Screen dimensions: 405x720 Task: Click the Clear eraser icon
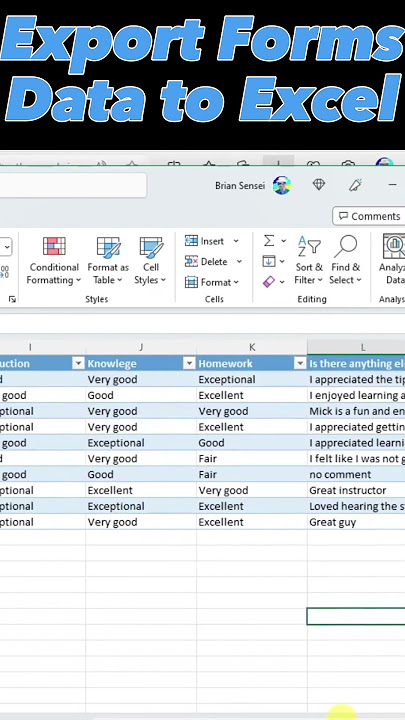269,281
